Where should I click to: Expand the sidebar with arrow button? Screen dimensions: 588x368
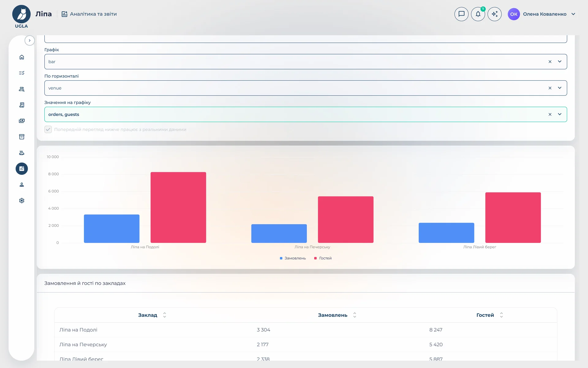(x=30, y=40)
